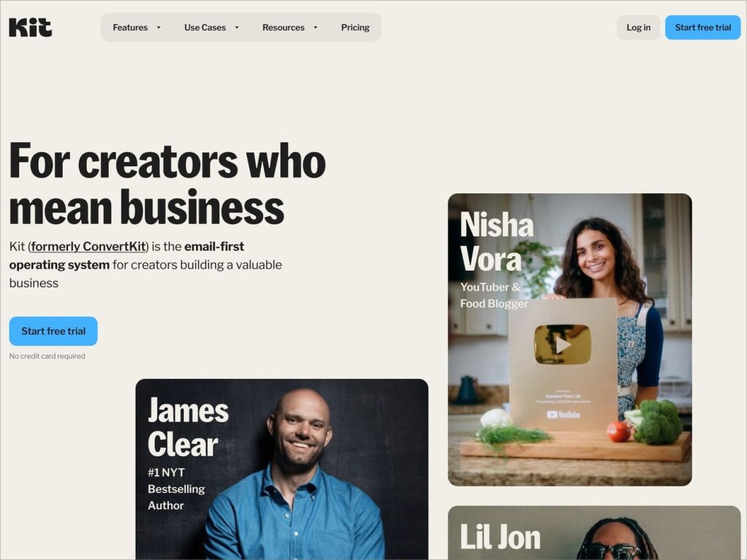
Task: Open the Resources menu label
Action: click(x=284, y=28)
